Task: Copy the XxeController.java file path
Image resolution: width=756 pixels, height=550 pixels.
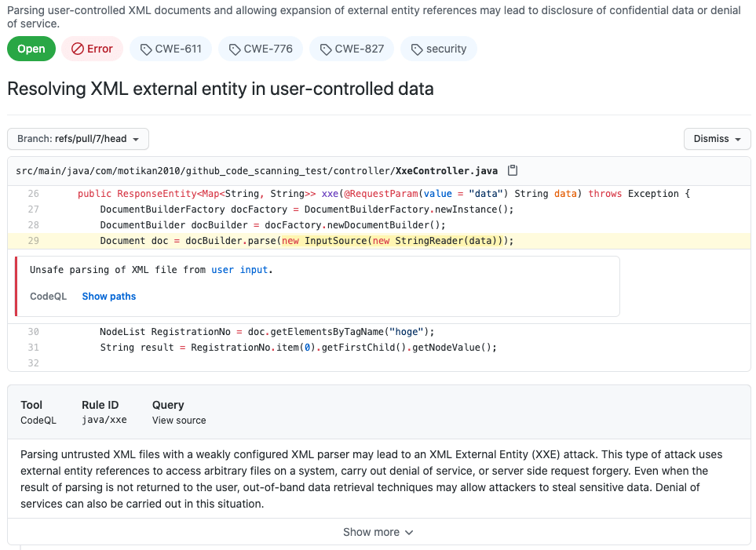Action: (x=513, y=170)
